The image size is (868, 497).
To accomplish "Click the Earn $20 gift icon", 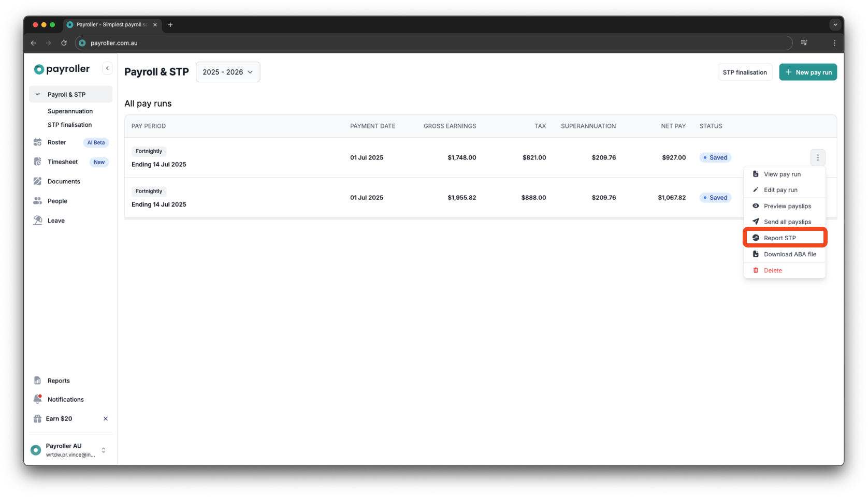I will (x=37, y=418).
